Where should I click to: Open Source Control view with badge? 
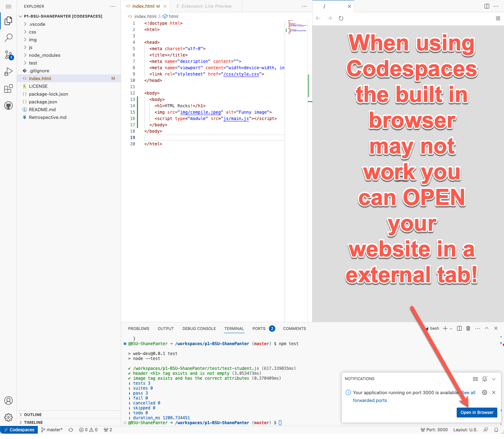click(x=8, y=55)
